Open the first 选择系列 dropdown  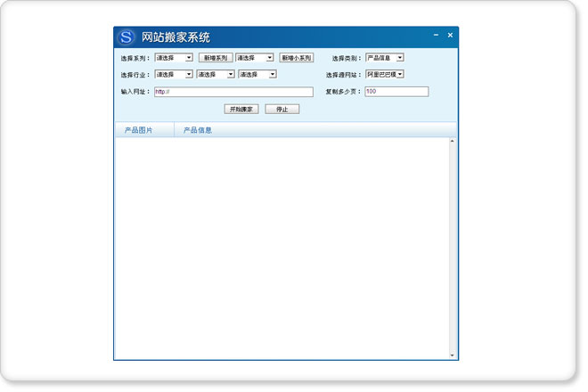(x=174, y=58)
